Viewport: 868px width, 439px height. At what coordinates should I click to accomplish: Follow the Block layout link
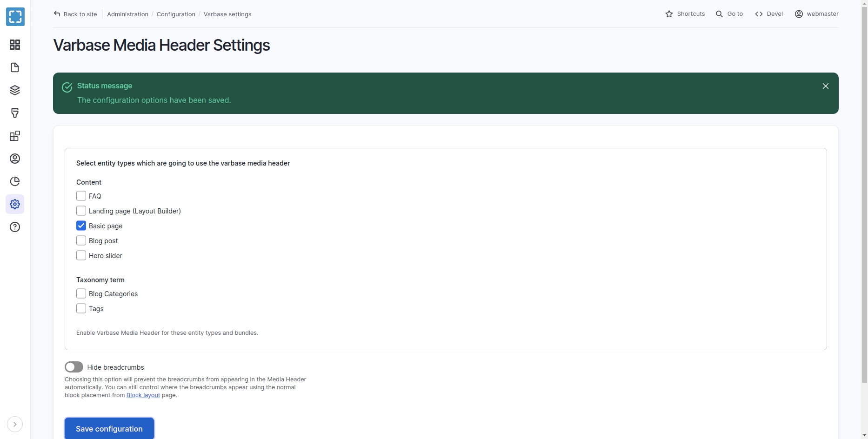143,395
